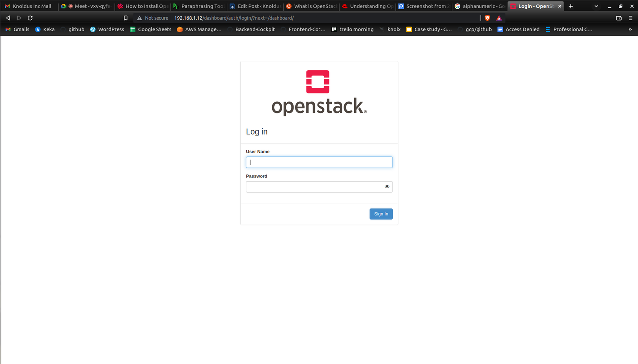Image resolution: width=638 pixels, height=364 pixels.
Task: Open the How to Install tab
Action: 143,6
